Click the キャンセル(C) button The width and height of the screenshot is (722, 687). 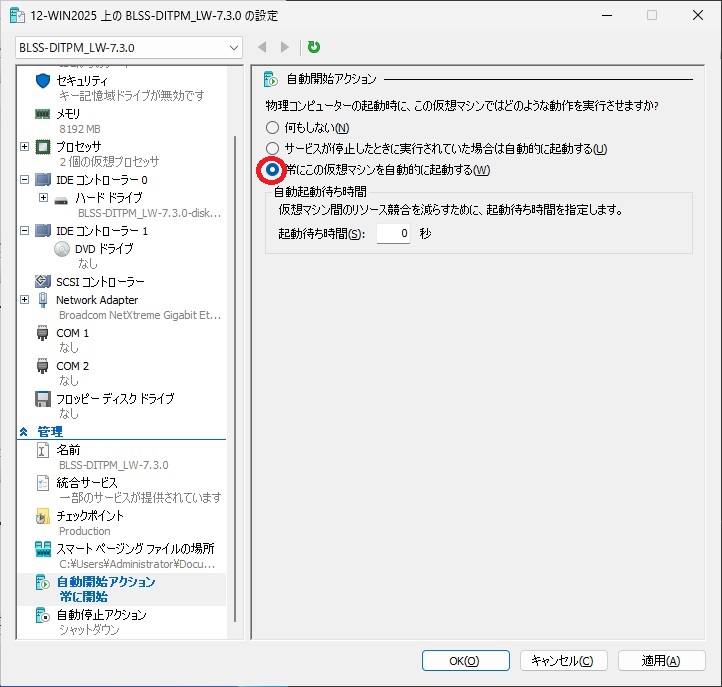pyautogui.click(x=564, y=661)
